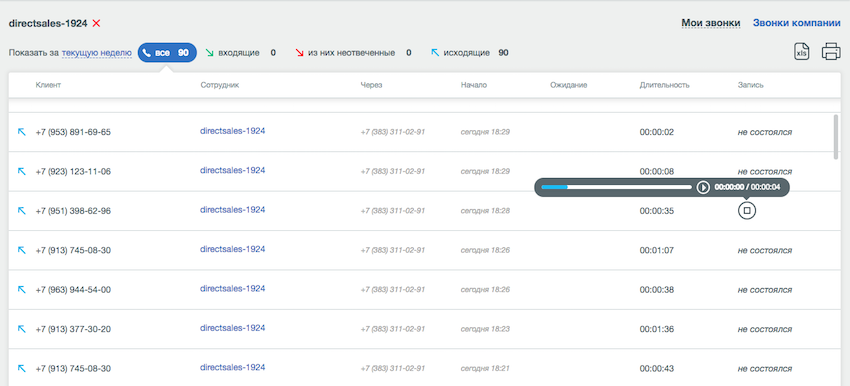Select client number +7 (913) 377-30-20

(x=73, y=329)
